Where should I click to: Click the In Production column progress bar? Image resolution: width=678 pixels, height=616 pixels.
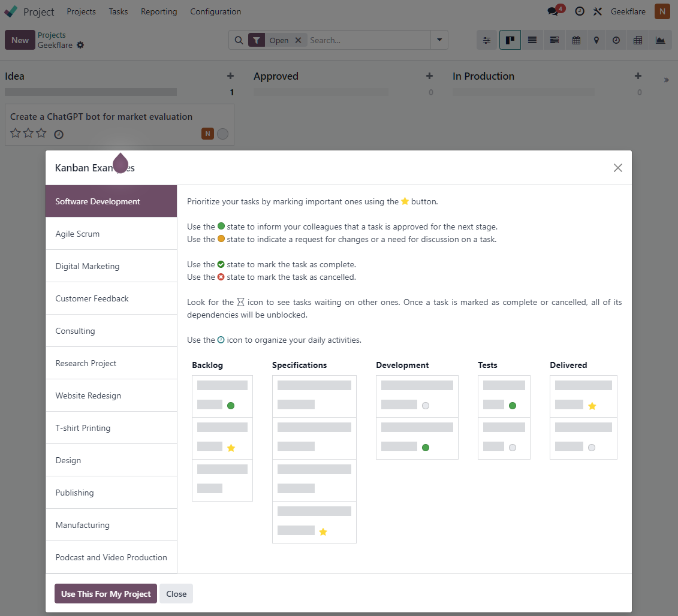(523, 92)
